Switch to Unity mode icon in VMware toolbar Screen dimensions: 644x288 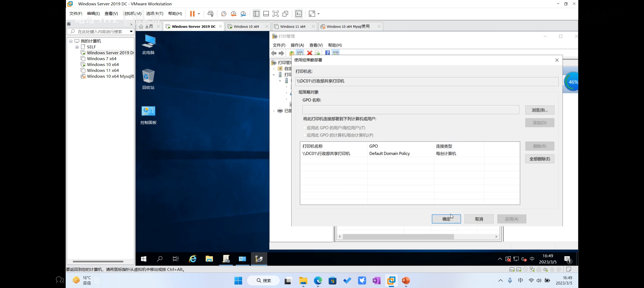pyautogui.click(x=285, y=14)
